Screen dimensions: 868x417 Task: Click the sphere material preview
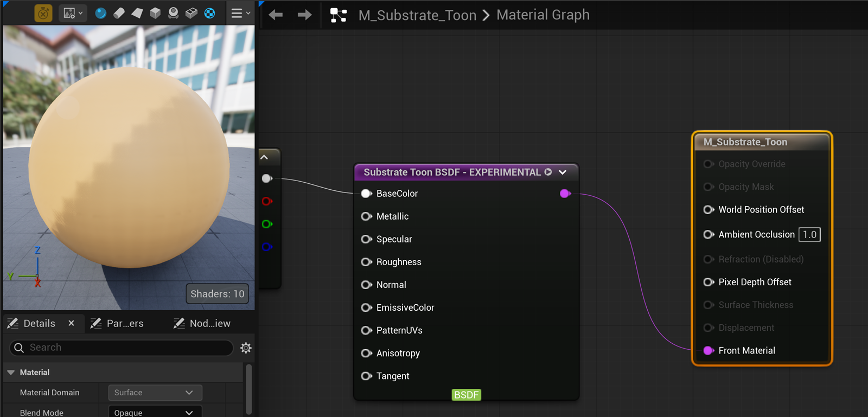coord(129,167)
